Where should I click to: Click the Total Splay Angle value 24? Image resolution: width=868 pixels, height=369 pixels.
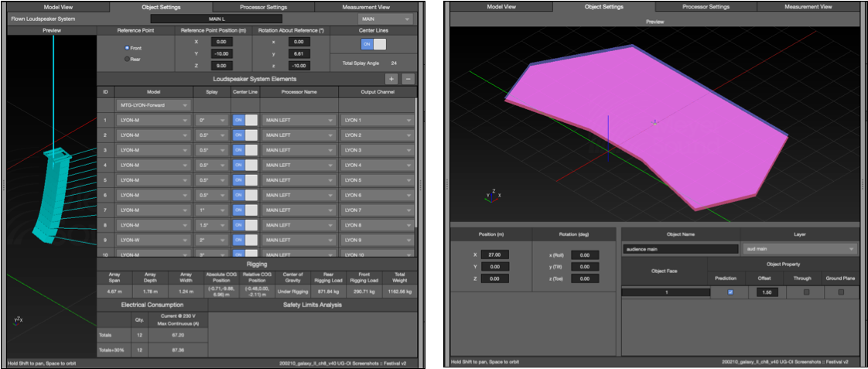tap(394, 63)
